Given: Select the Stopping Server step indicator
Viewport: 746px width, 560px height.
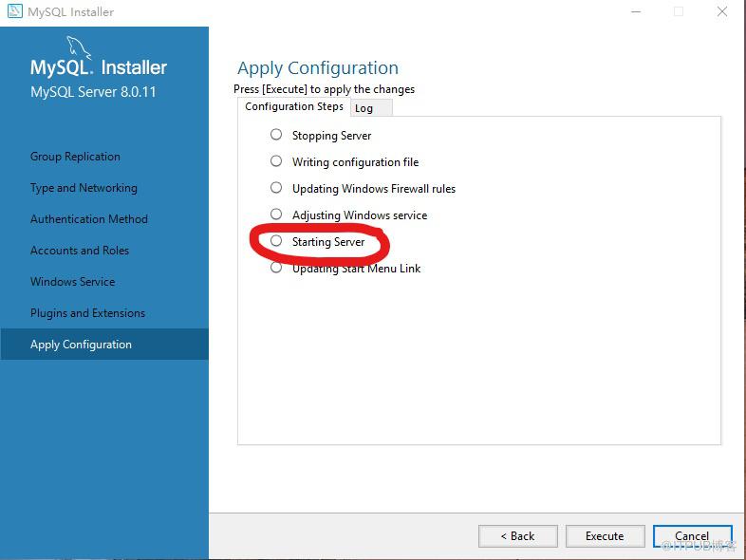Looking at the screenshot, I should (x=276, y=135).
